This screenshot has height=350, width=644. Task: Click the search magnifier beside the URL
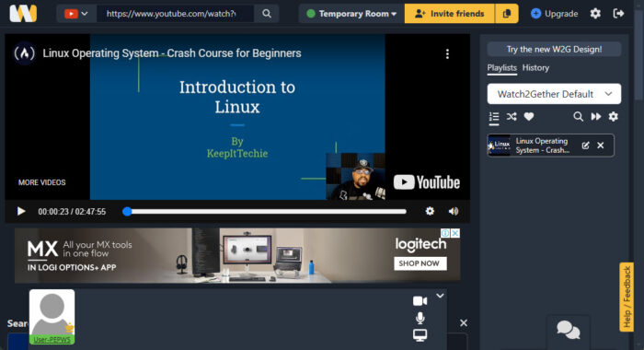267,14
